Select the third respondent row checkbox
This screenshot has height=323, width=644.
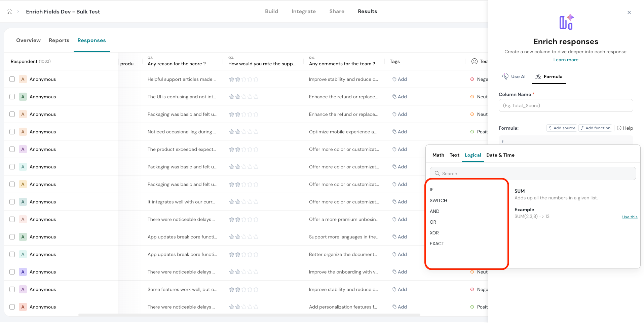pos(12,114)
